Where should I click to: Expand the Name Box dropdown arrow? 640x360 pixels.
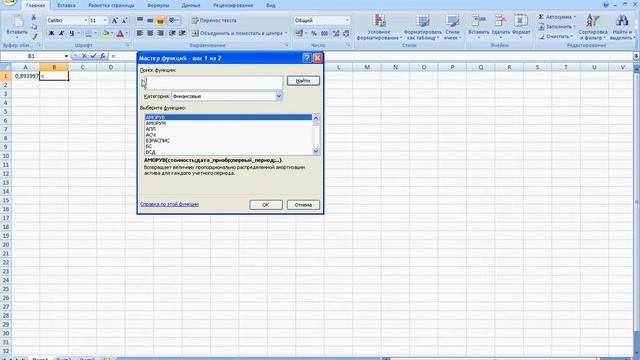(66, 56)
